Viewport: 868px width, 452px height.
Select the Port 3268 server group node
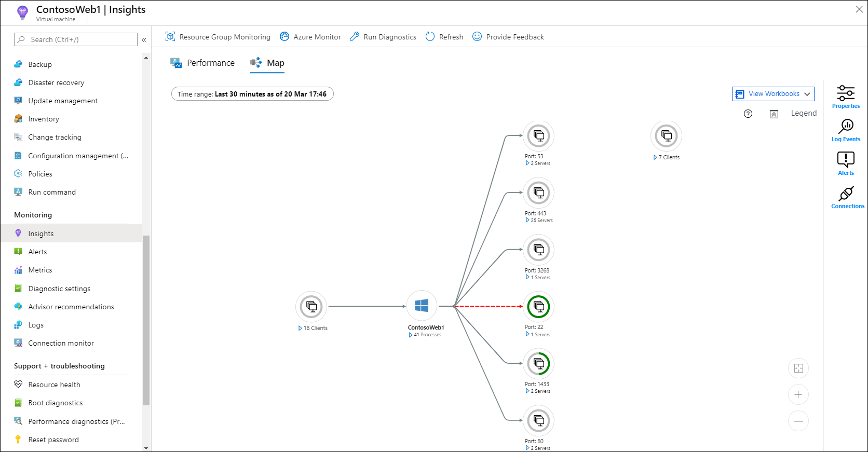coord(539,250)
